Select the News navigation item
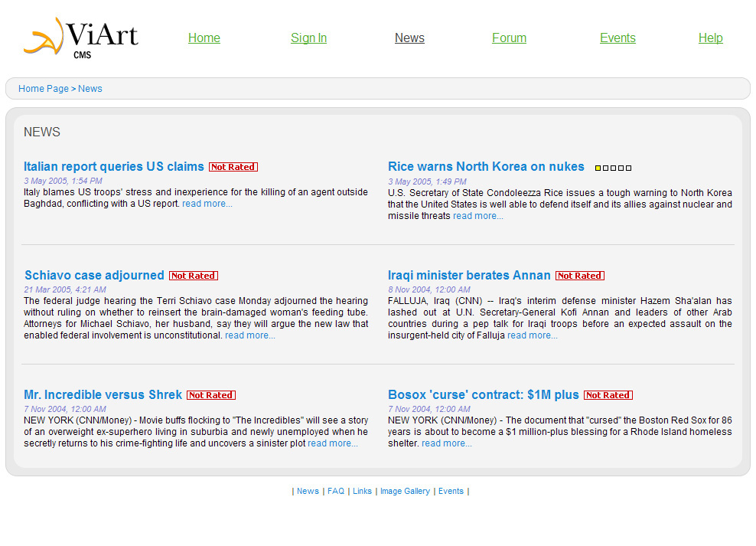 [x=409, y=38]
